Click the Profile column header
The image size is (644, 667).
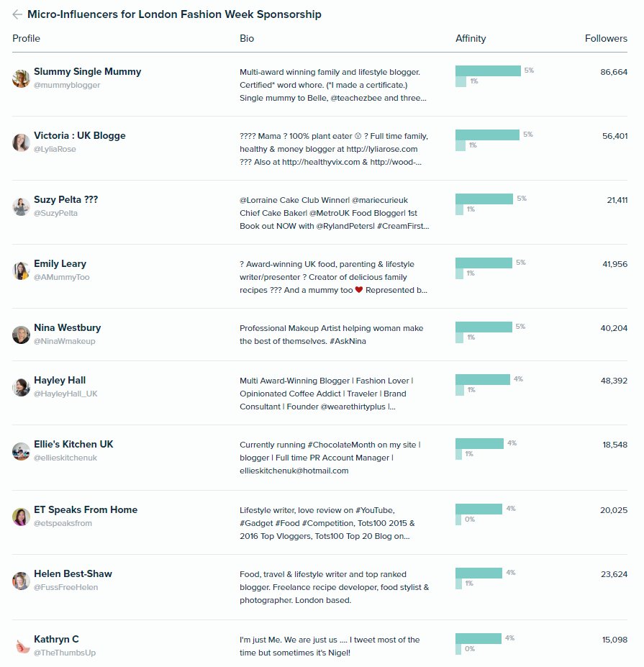26,38
